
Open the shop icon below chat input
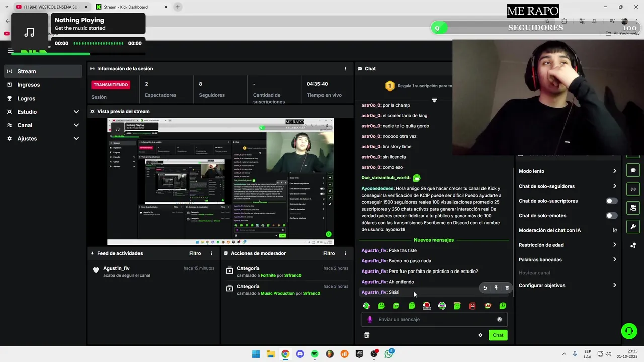point(367,335)
